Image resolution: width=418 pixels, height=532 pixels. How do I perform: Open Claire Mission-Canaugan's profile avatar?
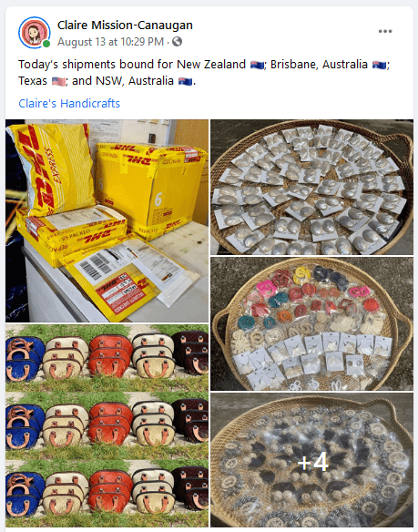point(35,33)
